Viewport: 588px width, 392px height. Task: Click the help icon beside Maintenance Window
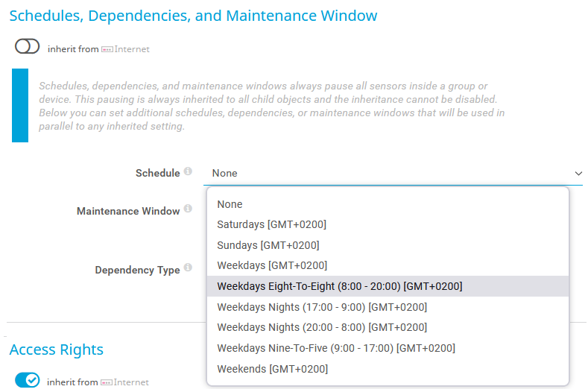click(x=188, y=210)
